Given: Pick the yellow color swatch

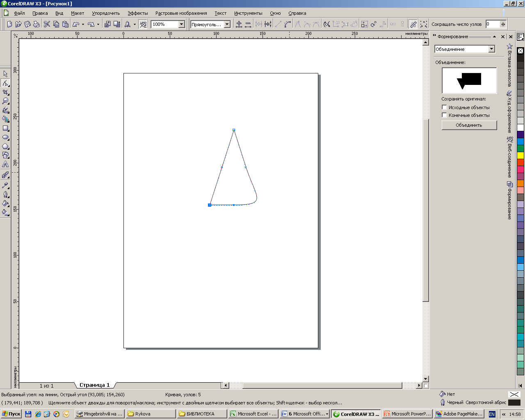Looking at the screenshot, I should (x=520, y=155).
